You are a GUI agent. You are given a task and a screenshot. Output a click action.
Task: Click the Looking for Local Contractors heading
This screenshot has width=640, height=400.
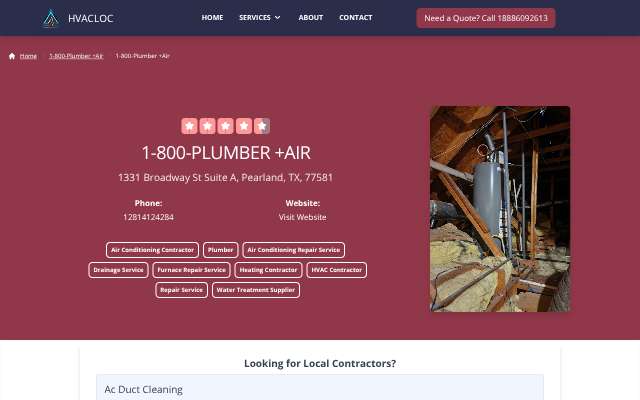tap(320, 363)
